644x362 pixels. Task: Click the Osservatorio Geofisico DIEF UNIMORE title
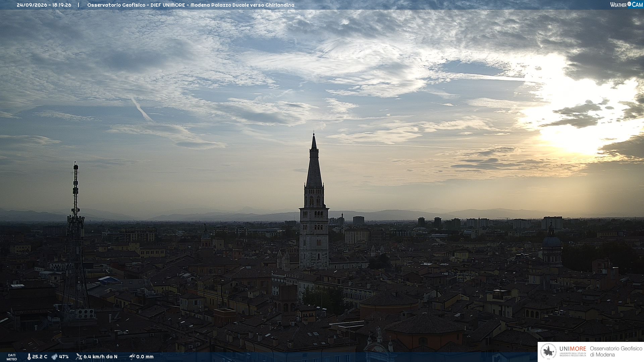(191, 5)
